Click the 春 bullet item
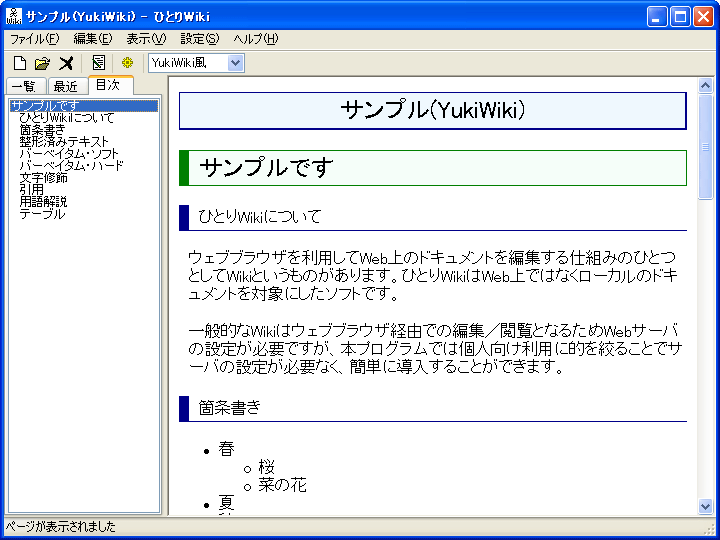 pyautogui.click(x=226, y=449)
